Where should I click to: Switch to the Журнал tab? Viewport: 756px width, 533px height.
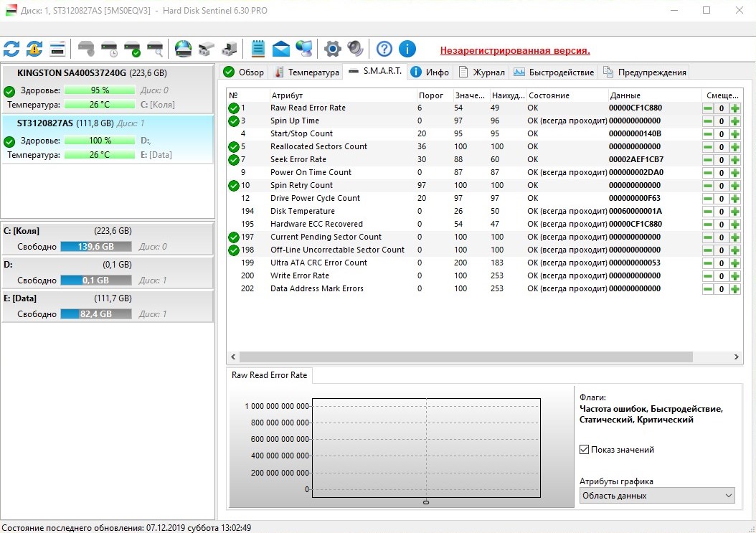click(481, 72)
